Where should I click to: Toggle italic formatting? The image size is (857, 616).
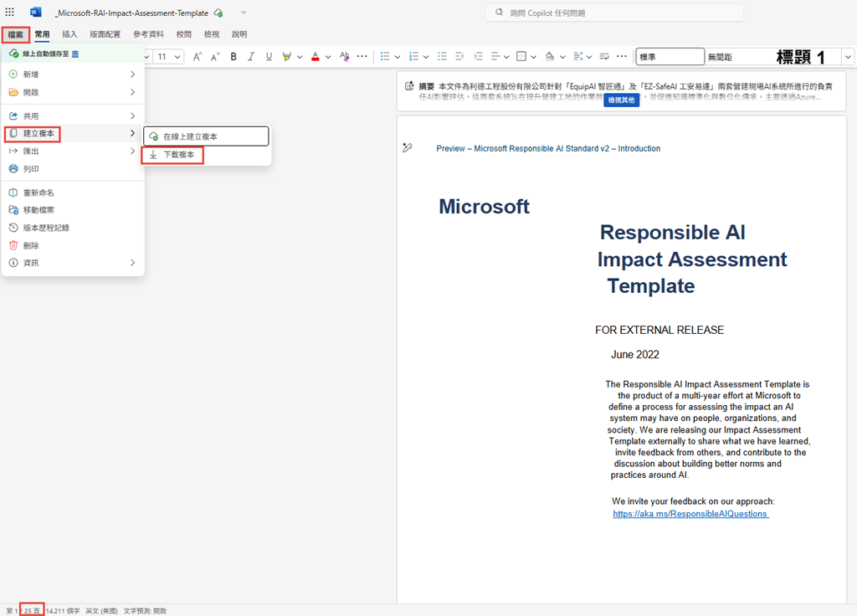[x=251, y=56]
